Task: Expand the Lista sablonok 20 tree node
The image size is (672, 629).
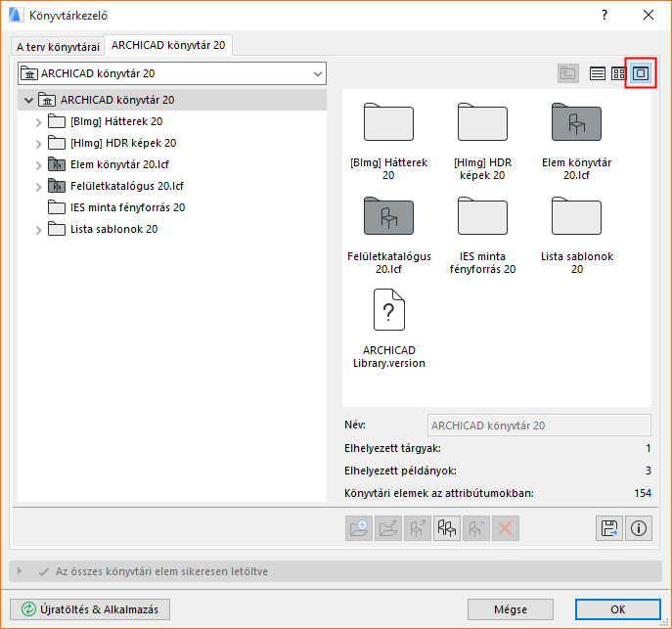Action: pos(38,230)
